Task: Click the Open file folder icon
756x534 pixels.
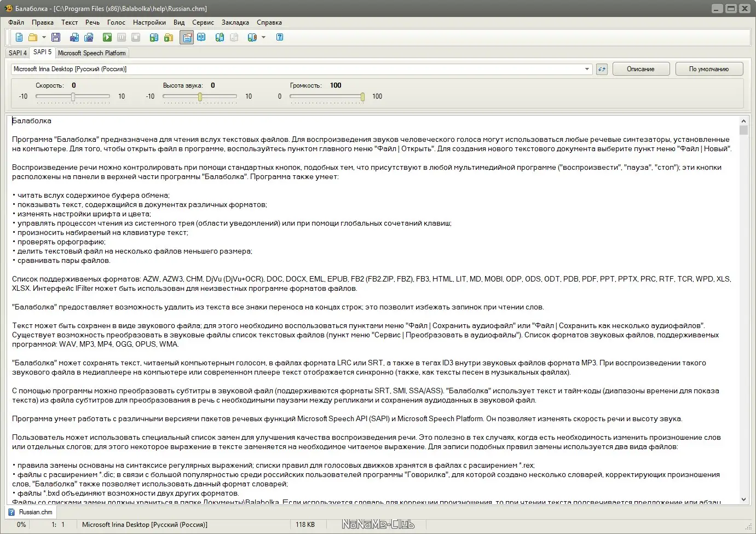Action: 33,37
